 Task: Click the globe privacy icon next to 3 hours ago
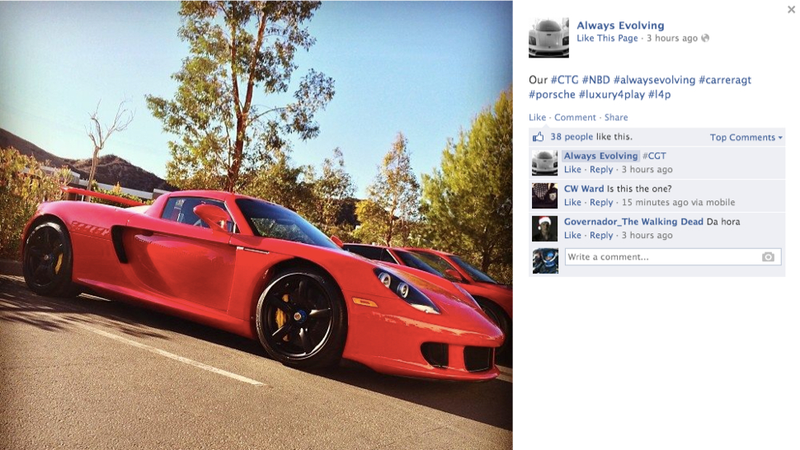pos(705,38)
